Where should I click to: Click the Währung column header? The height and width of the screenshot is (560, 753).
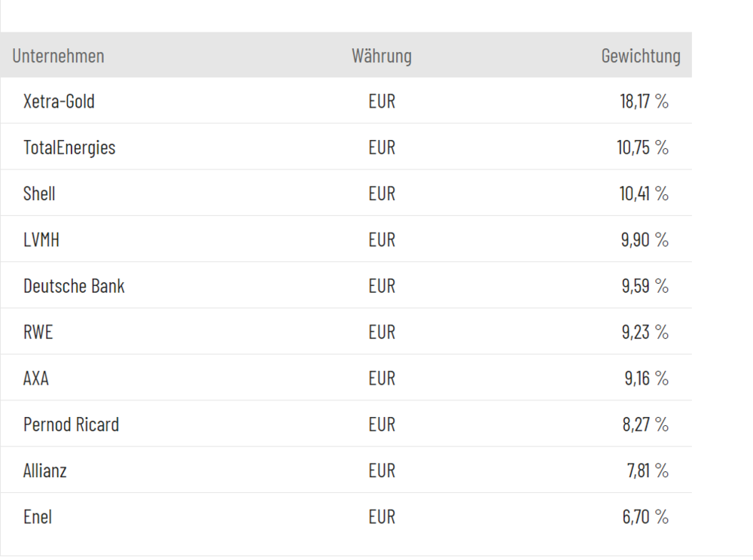pos(381,56)
